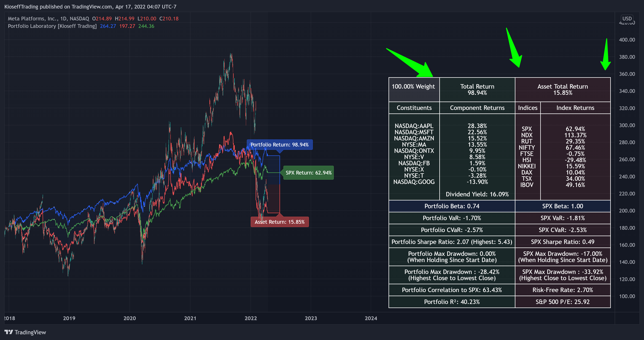Click the Portfolio R²: 40.23% cell
This screenshot has width=644, height=340.
452,302
